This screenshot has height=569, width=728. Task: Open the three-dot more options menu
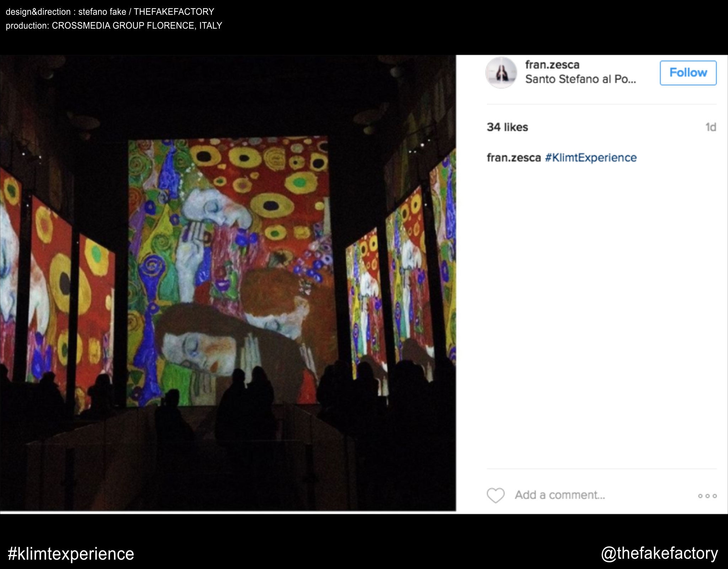(707, 496)
